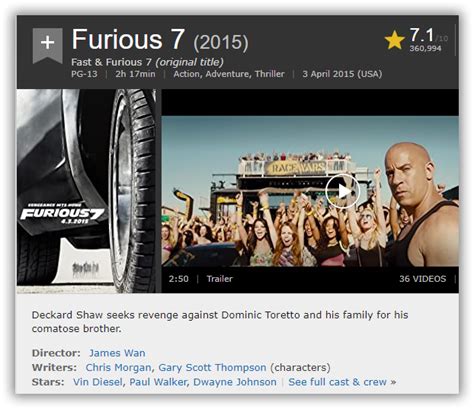Open the Furious 7 movie poster
This screenshot has height=409, width=474.
tap(86, 191)
